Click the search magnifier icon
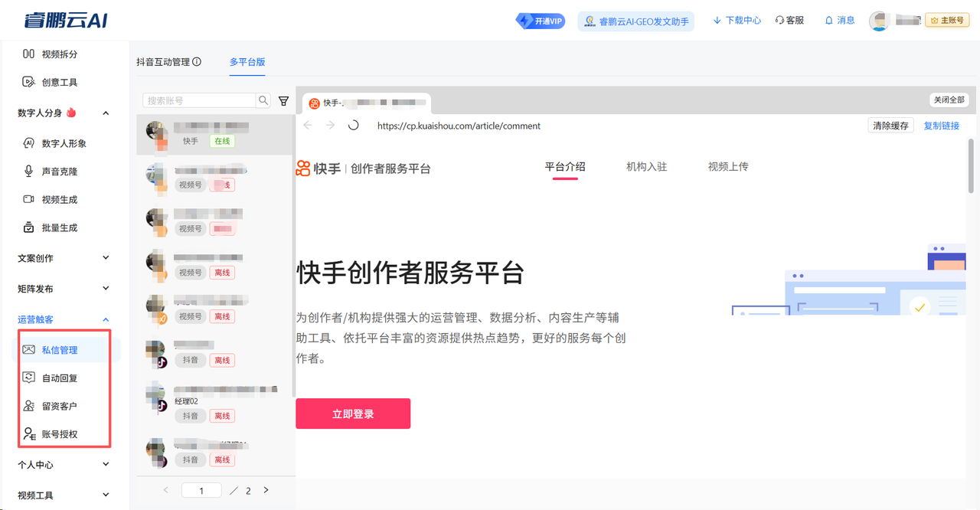980x510 pixels. 263,100
